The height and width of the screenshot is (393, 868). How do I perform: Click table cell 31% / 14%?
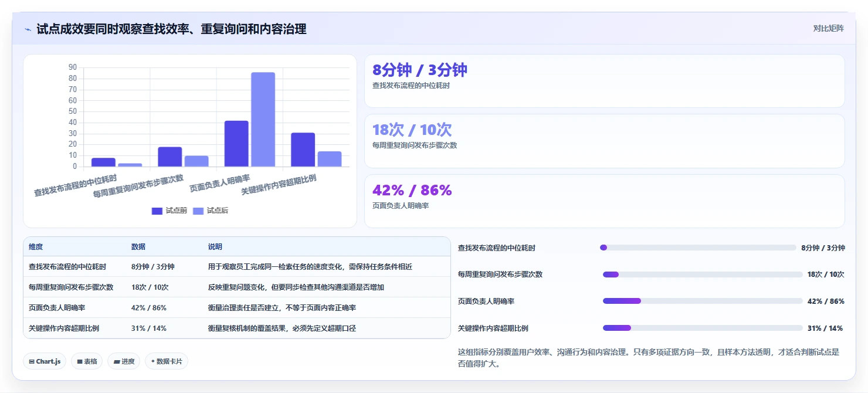pyautogui.click(x=149, y=328)
